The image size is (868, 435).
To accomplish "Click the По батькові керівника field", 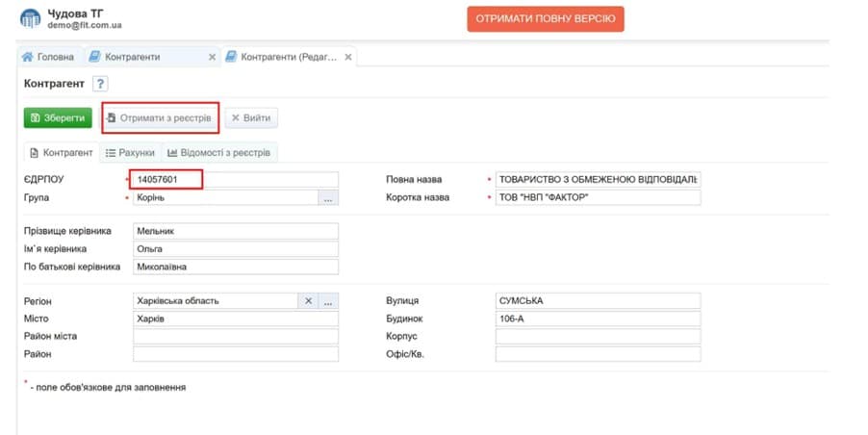I will 235,267.
